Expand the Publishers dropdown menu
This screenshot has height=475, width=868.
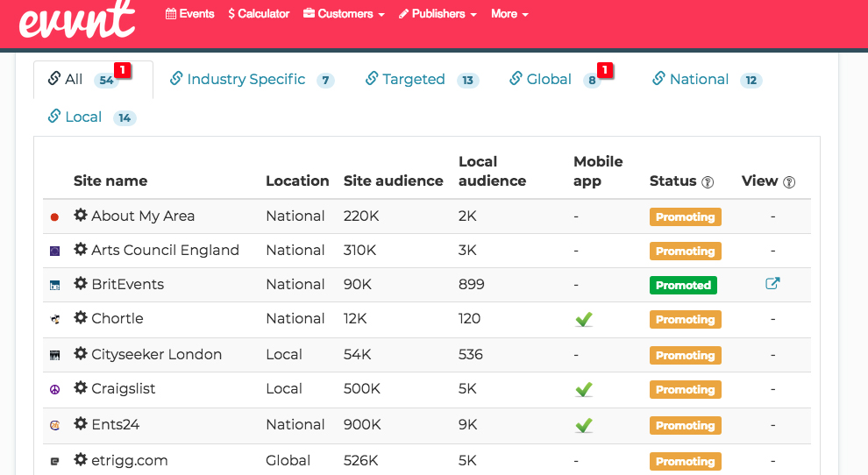438,14
